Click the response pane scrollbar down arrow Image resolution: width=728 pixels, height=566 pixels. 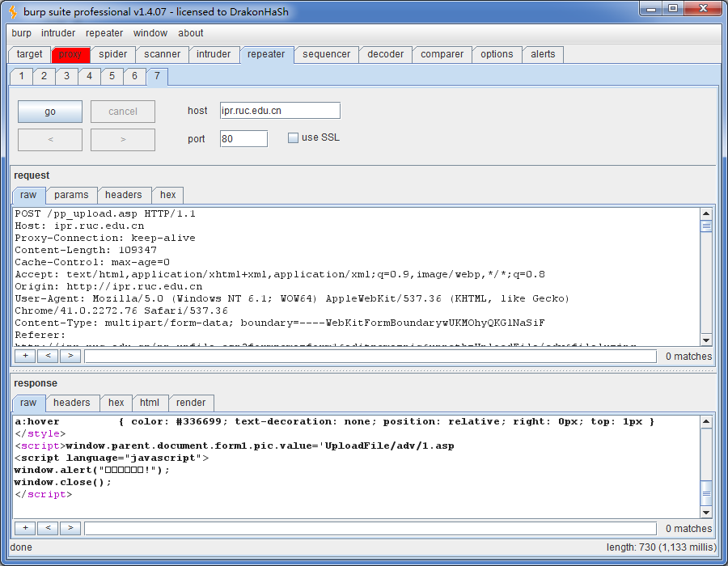coord(706,513)
